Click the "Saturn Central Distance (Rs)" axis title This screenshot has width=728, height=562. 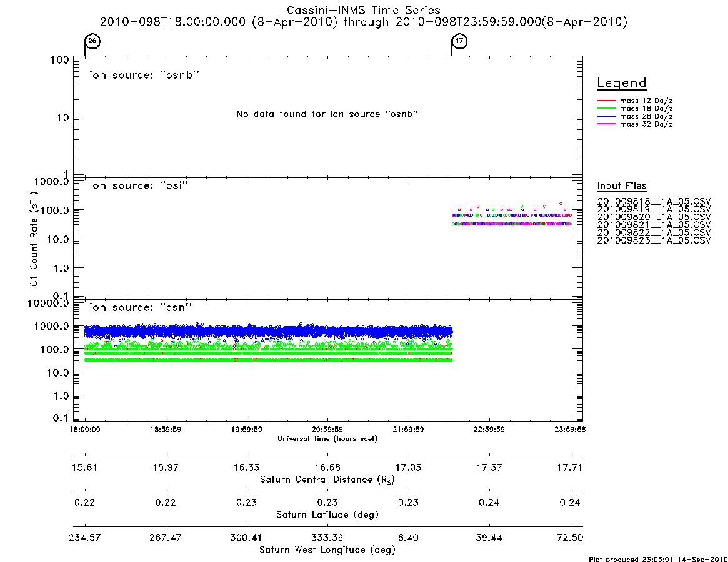327,480
